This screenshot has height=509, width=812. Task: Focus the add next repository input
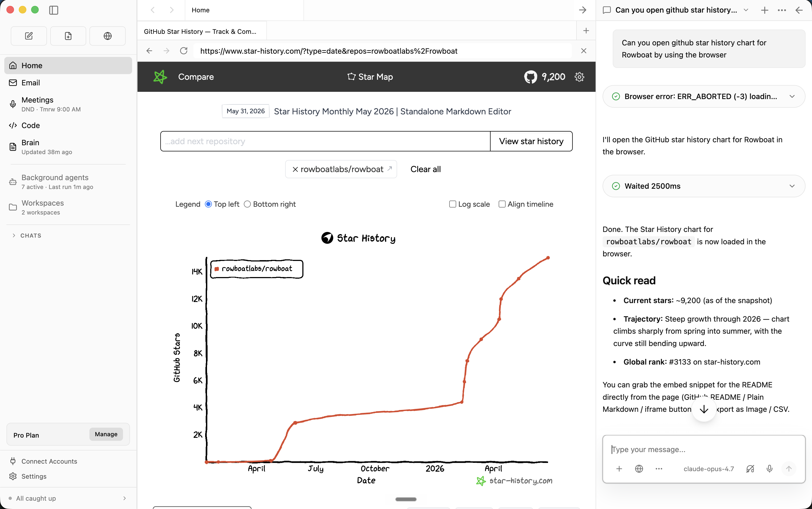325,141
